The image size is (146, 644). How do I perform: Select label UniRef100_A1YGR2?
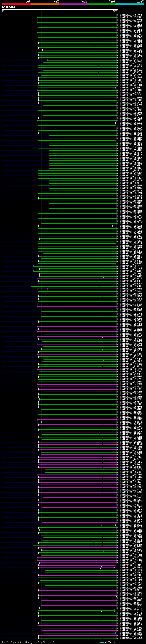coord(131,359)
